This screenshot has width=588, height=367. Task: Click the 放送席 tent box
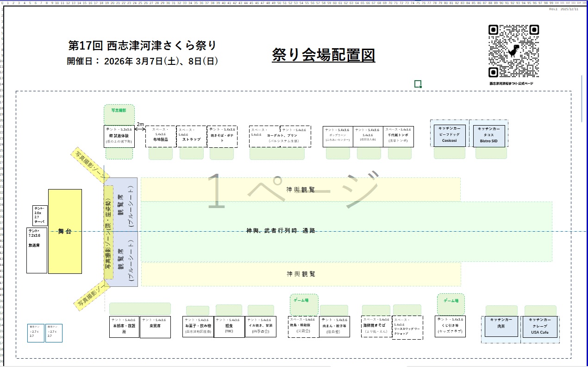click(37, 250)
